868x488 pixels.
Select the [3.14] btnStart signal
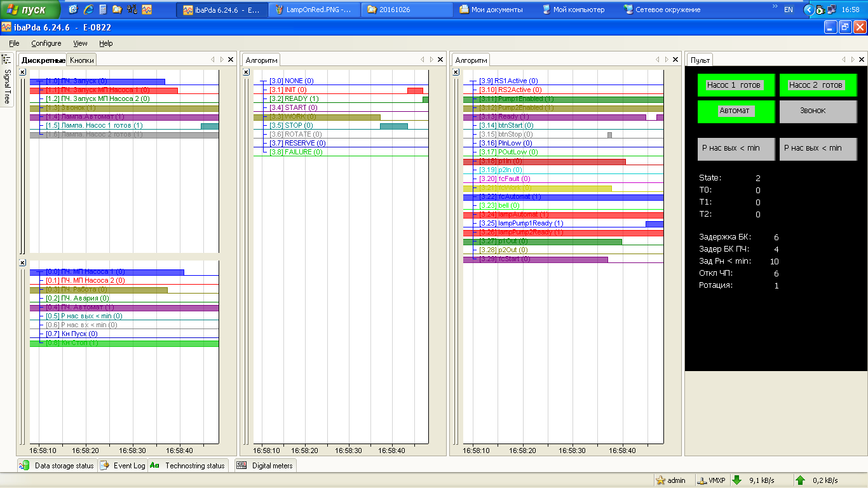point(506,126)
